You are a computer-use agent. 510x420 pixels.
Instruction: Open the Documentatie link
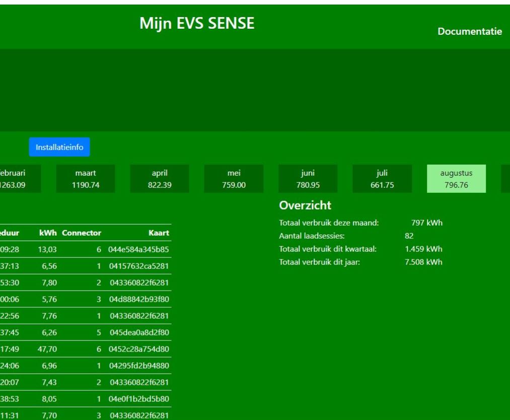coord(469,32)
